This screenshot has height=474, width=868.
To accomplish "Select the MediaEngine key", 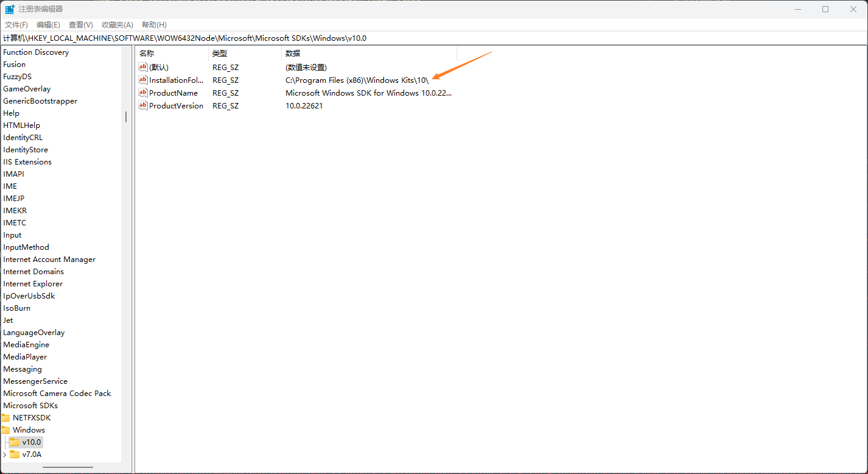I will click(26, 345).
